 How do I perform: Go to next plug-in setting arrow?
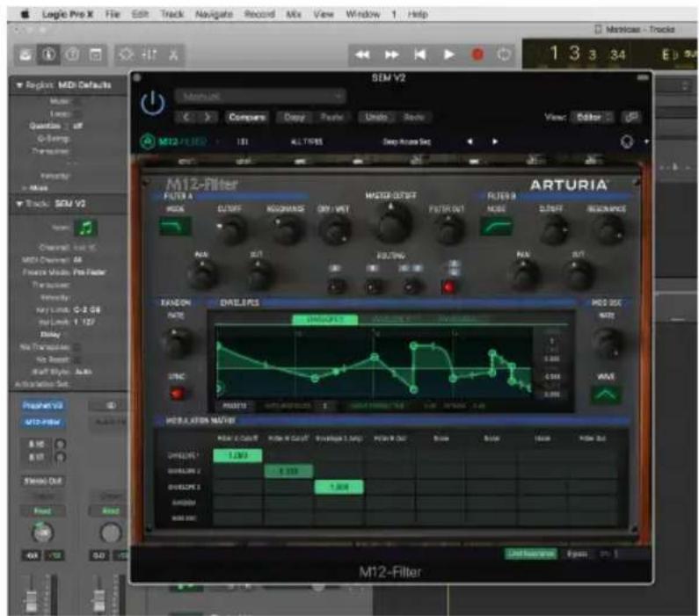pos(208,118)
